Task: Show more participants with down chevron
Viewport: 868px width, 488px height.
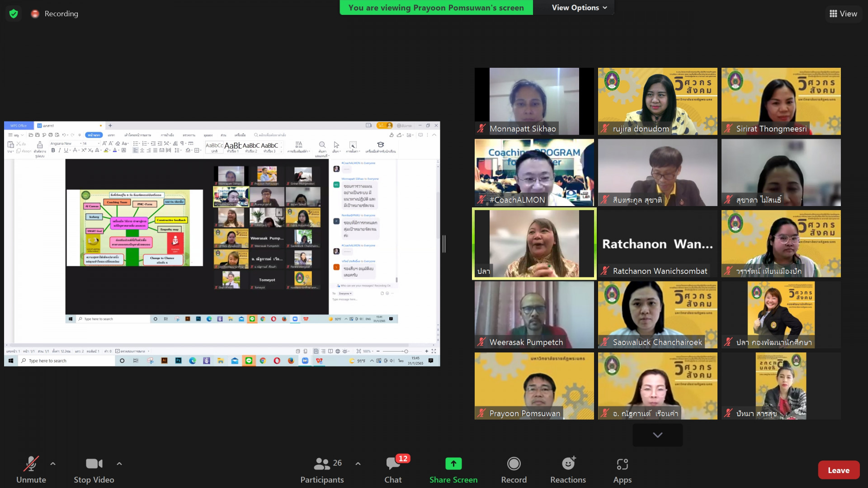Action: (658, 435)
